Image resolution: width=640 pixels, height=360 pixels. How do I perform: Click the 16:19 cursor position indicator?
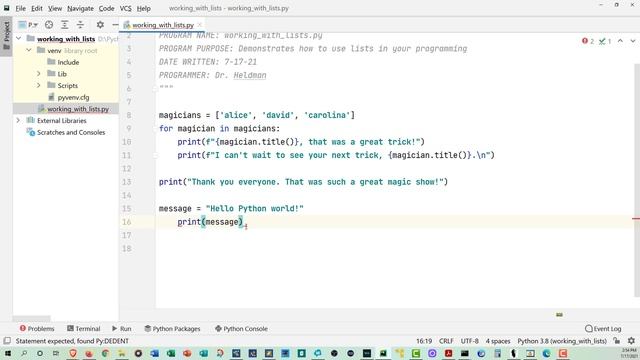424,341
